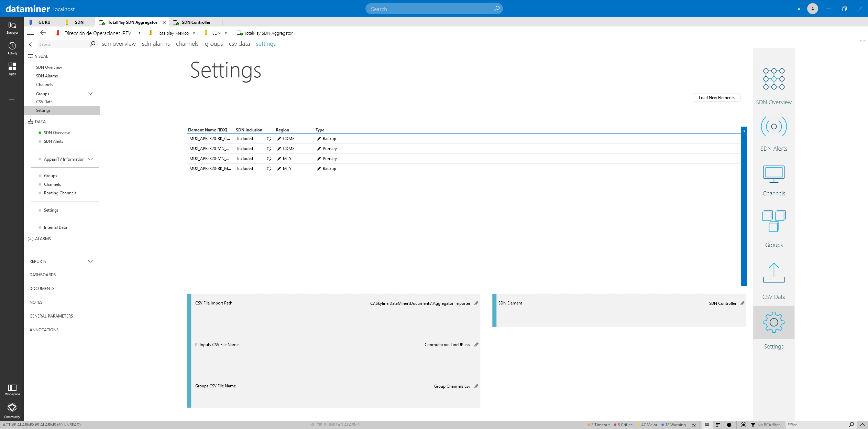
Task: Close the TotalPlay SDN Aggregator tab
Action: coord(164,22)
